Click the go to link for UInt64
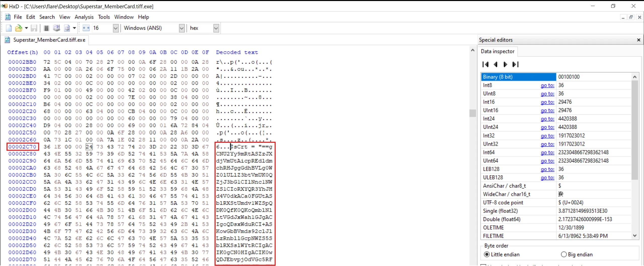644x266 pixels. pyautogui.click(x=547, y=161)
